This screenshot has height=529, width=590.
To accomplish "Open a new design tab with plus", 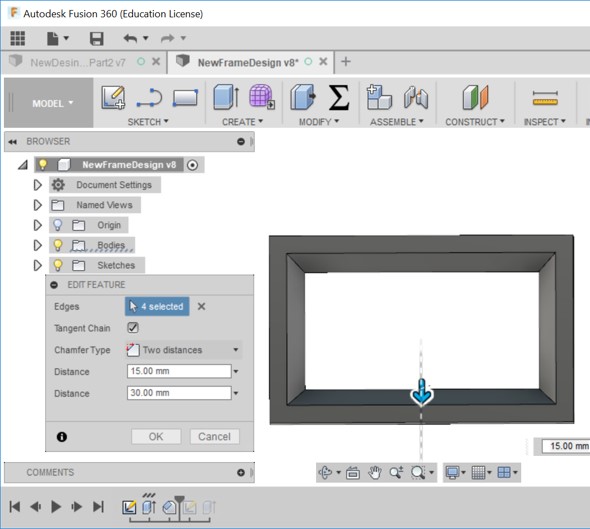I will click(346, 61).
